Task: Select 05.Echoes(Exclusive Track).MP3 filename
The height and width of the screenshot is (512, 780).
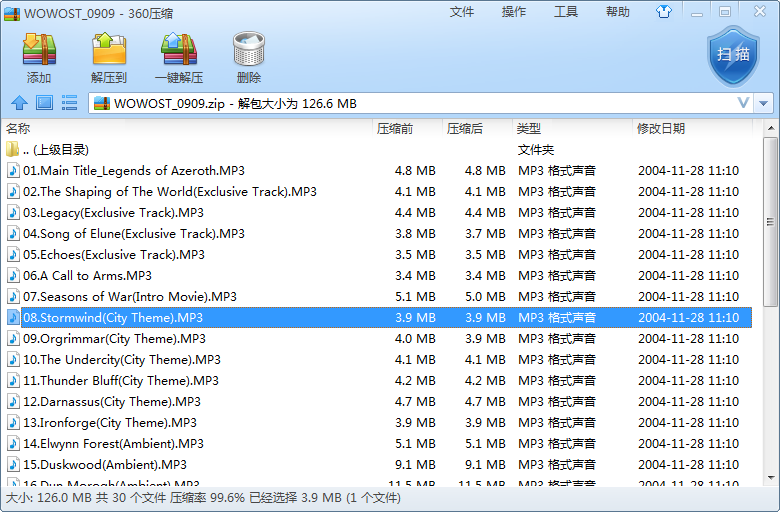Action: click(x=114, y=254)
